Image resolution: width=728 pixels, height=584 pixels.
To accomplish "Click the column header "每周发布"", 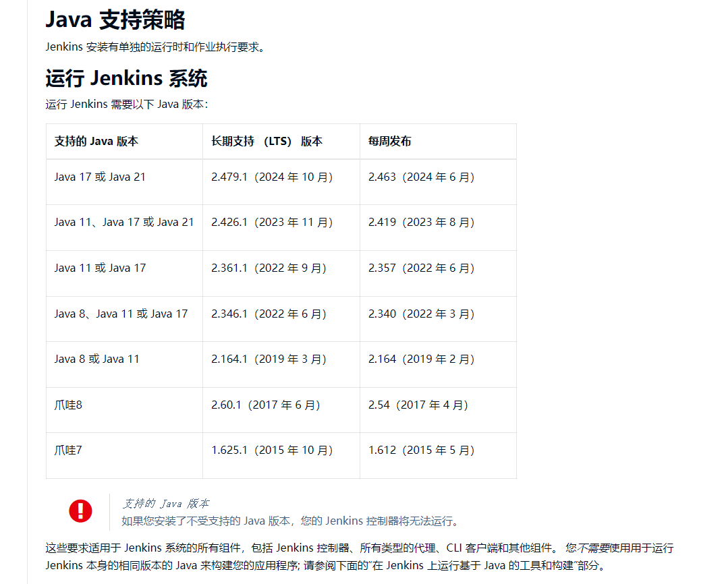I will point(439,142).
